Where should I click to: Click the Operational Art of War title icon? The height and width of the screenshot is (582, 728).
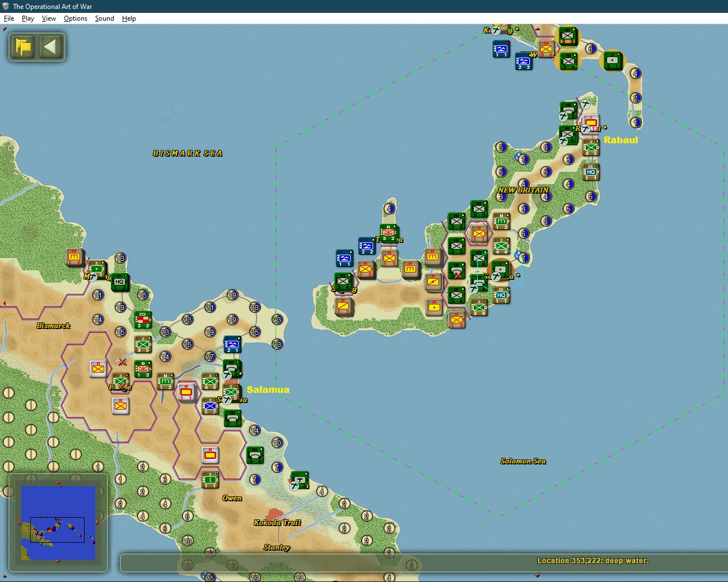6,6
